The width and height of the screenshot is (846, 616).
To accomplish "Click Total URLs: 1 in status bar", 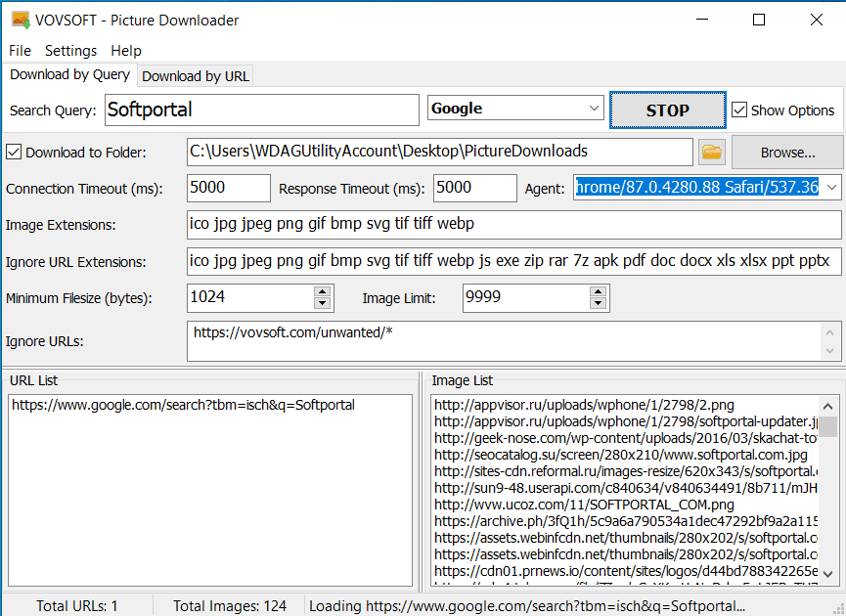I will coord(76,606).
